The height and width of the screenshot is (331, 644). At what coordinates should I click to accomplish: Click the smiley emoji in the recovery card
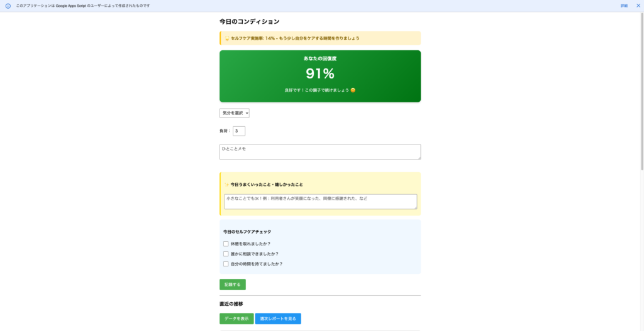(353, 90)
